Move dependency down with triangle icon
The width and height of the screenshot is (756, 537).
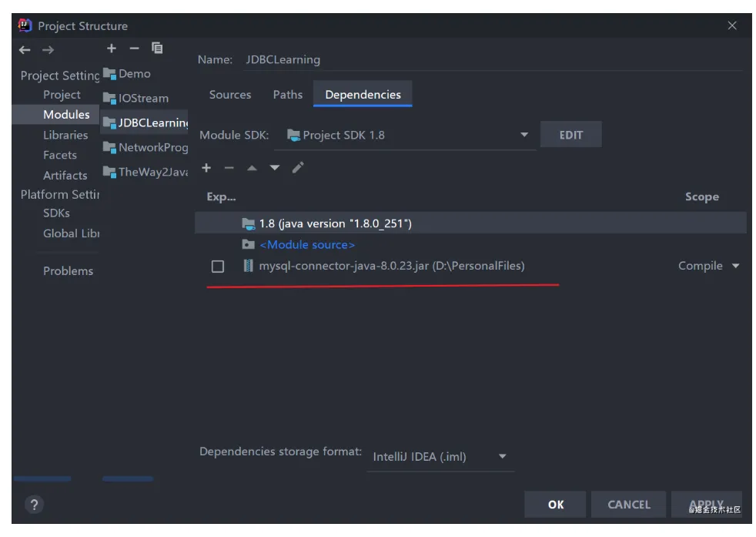coord(274,168)
